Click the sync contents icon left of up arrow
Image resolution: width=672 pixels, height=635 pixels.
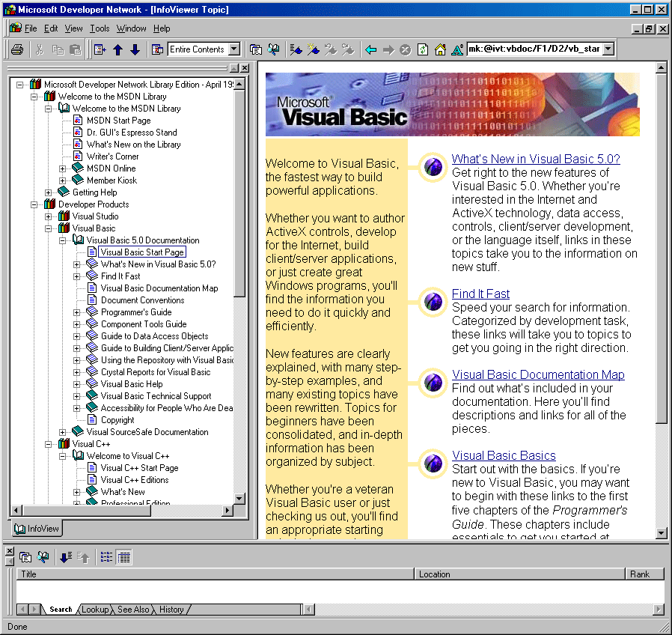click(x=100, y=49)
